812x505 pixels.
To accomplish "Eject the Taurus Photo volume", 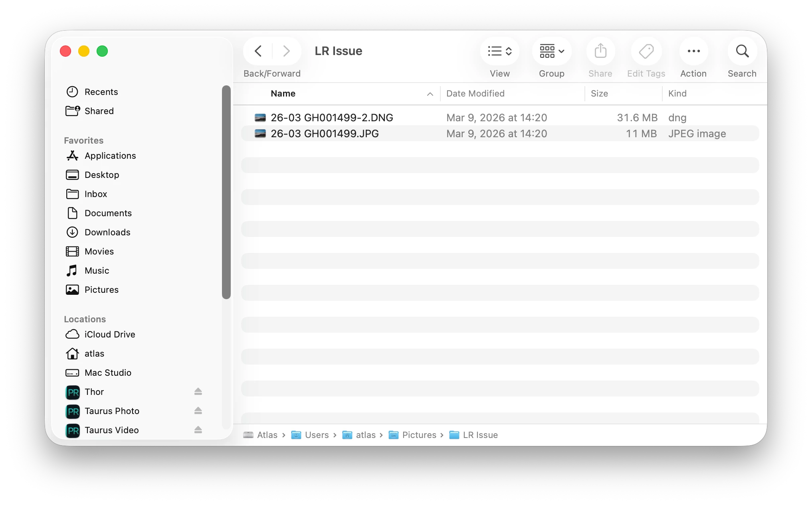I will [x=198, y=411].
